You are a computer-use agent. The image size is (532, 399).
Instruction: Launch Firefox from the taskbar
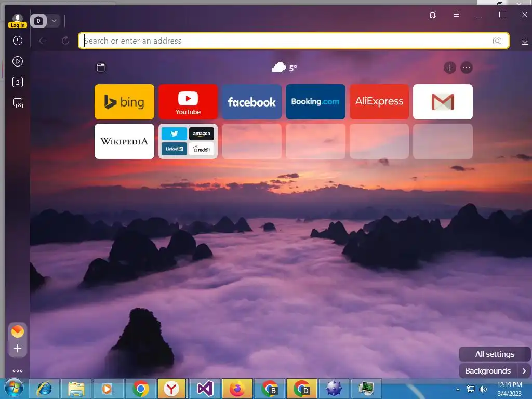tap(237, 389)
